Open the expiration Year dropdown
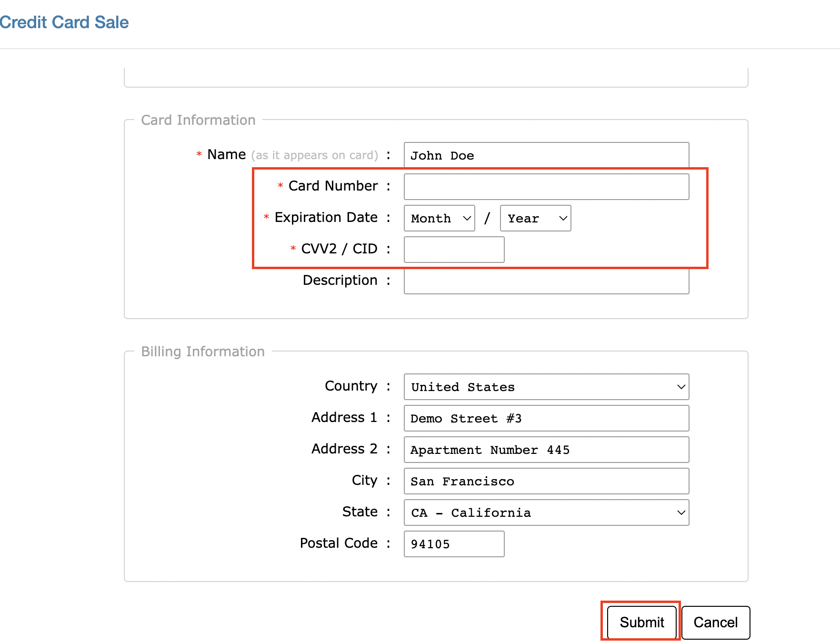Image resolution: width=840 pixels, height=643 pixels. pos(535,218)
